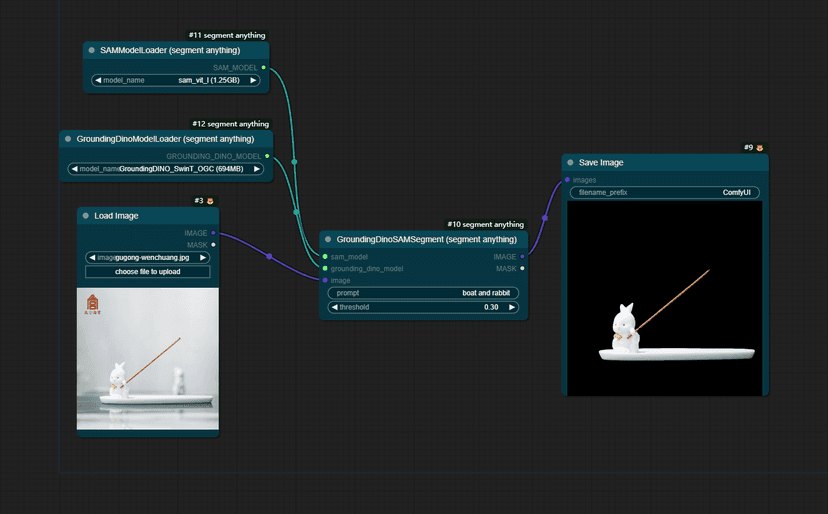Click the SAM_MODEL output port
828x514 pixels.
[x=263, y=68]
